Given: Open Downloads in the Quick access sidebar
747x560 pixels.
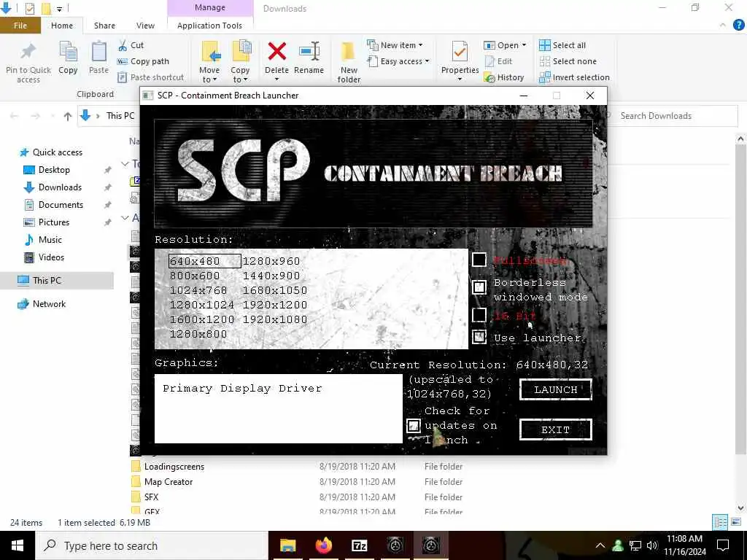Looking at the screenshot, I should (60, 187).
